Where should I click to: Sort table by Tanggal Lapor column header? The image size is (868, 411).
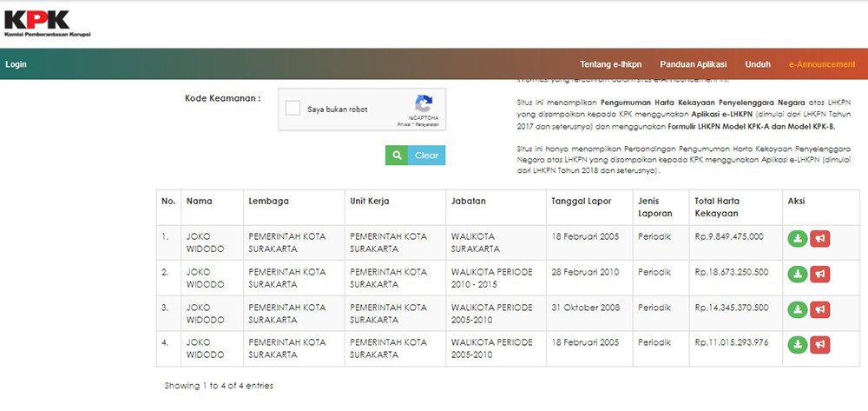pos(581,201)
